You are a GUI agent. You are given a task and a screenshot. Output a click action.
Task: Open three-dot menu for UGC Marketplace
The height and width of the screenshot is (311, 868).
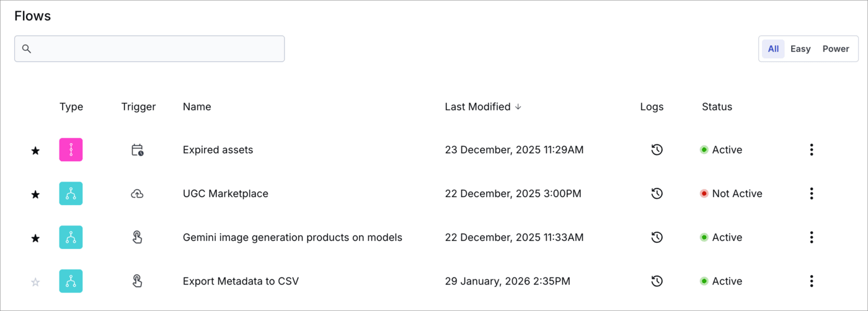[x=811, y=194]
